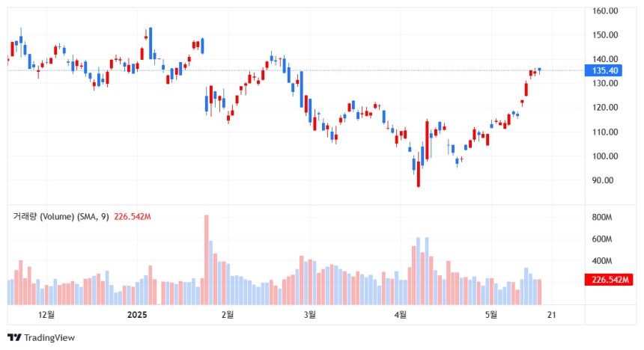
Task: Select the 12월 time axis label
Action: [46, 315]
